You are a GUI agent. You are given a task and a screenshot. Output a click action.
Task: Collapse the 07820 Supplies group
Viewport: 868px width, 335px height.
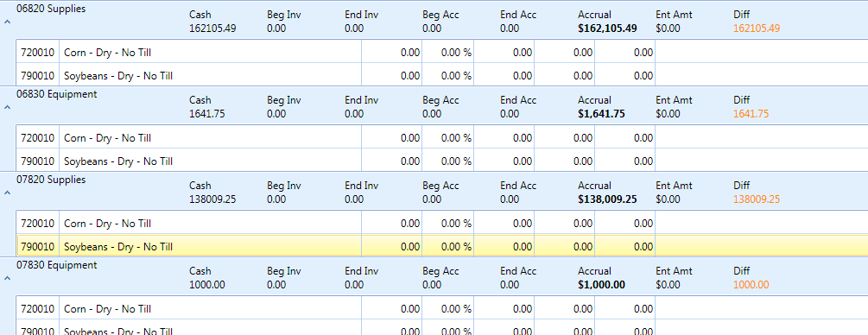pyautogui.click(x=7, y=193)
